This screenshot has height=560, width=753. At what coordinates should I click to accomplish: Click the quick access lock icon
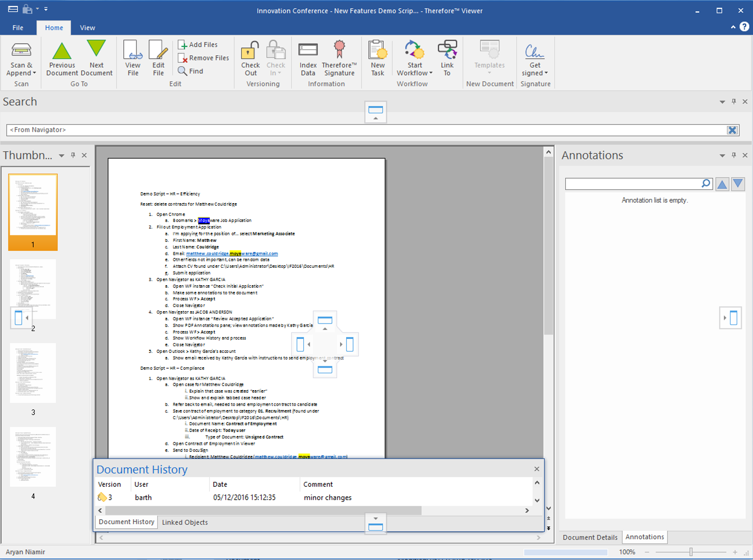point(27,9)
